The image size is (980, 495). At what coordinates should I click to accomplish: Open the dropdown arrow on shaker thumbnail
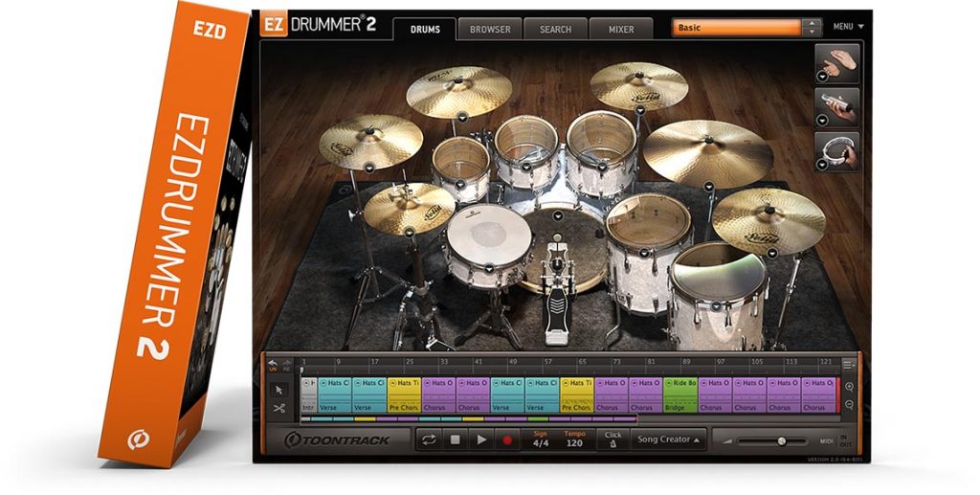(x=822, y=121)
